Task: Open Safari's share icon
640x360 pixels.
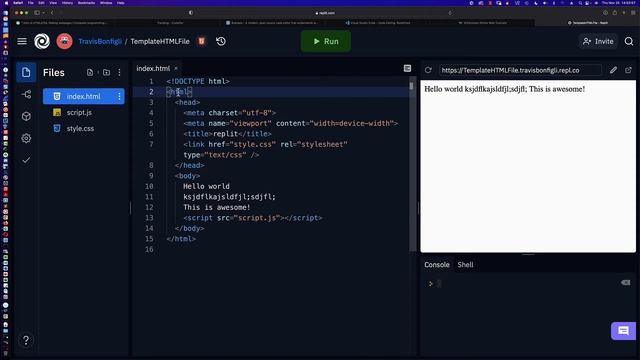Action: pos(615,13)
